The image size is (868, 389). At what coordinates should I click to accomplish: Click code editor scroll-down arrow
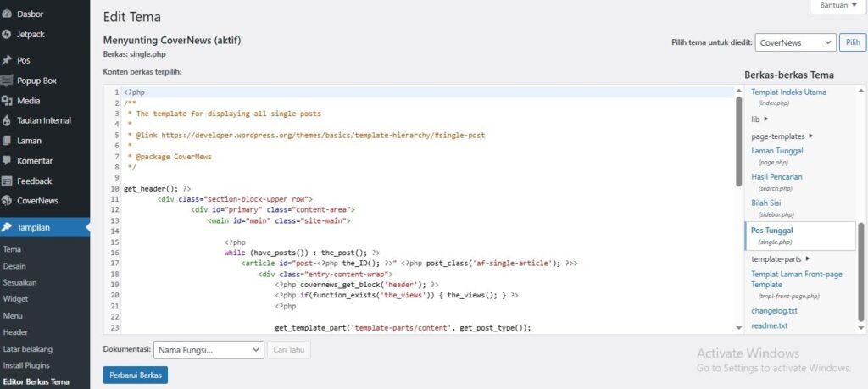point(739,328)
